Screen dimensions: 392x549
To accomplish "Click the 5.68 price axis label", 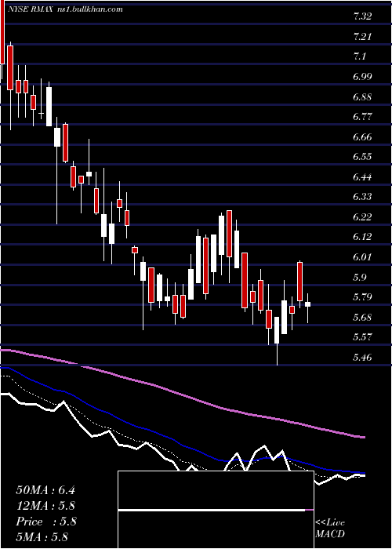I will pyautogui.click(x=362, y=318).
